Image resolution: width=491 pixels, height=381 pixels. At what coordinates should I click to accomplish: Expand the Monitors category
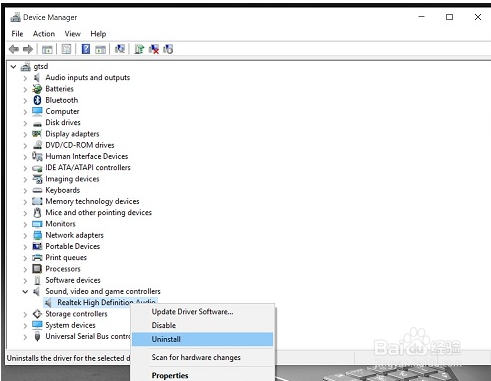point(25,225)
